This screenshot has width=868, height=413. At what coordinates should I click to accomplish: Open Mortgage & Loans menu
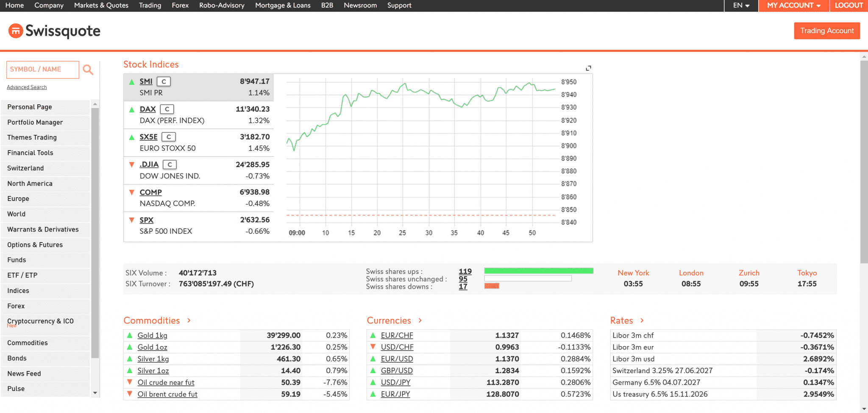pyautogui.click(x=283, y=6)
